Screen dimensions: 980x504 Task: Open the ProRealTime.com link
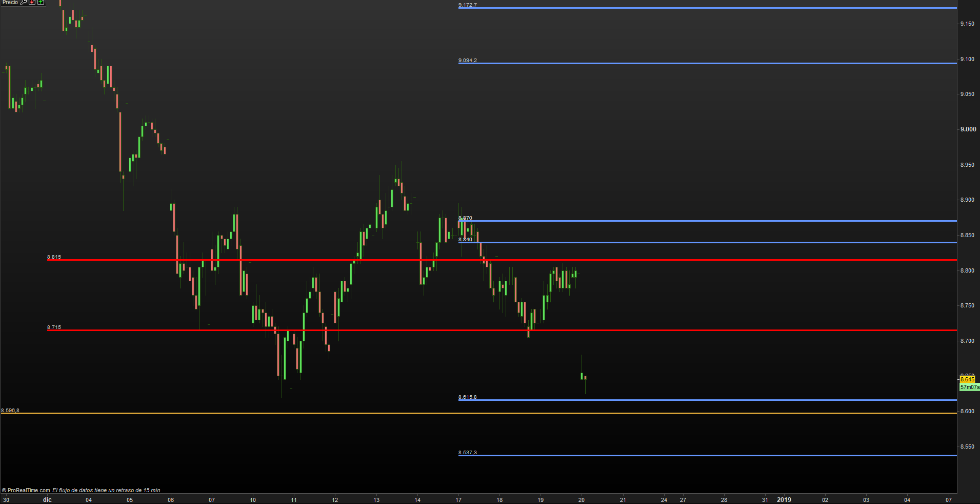click(x=29, y=490)
